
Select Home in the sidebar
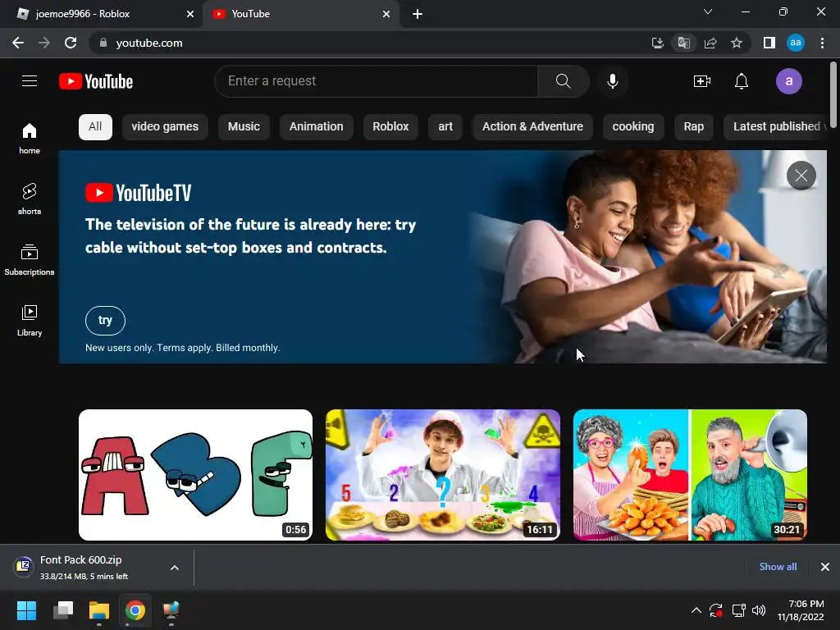coord(30,138)
